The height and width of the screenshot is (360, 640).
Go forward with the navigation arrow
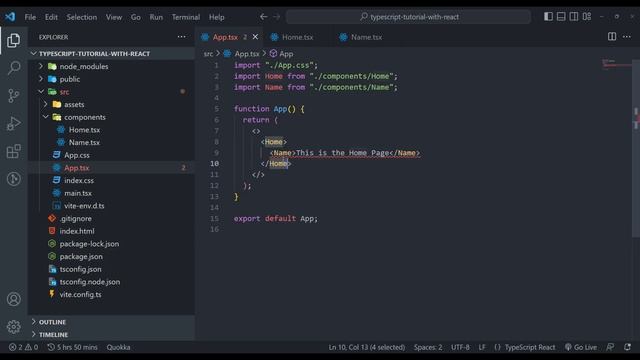tap(276, 17)
